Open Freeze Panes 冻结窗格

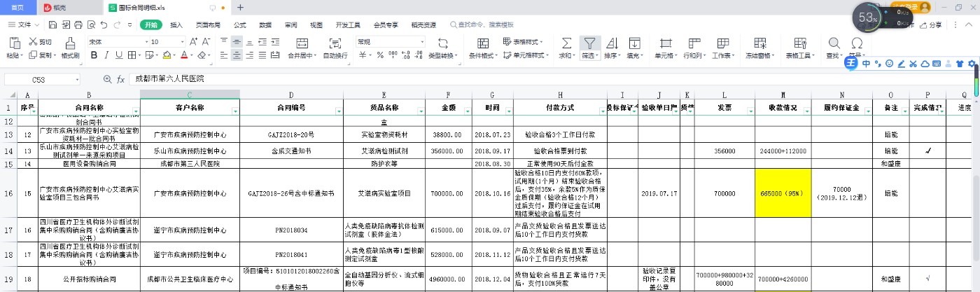pos(759,48)
